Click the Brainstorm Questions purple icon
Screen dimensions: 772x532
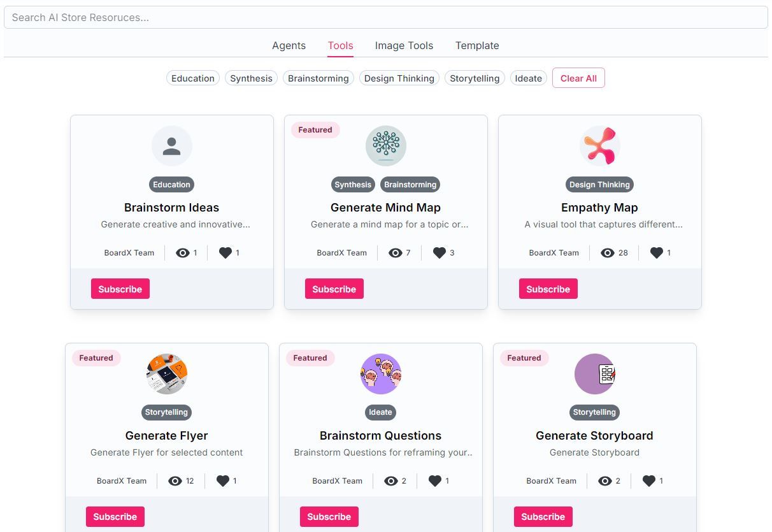pyautogui.click(x=381, y=374)
